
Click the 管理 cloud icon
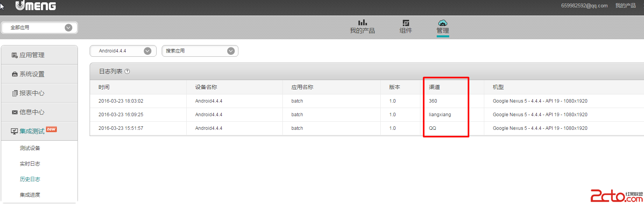[443, 23]
